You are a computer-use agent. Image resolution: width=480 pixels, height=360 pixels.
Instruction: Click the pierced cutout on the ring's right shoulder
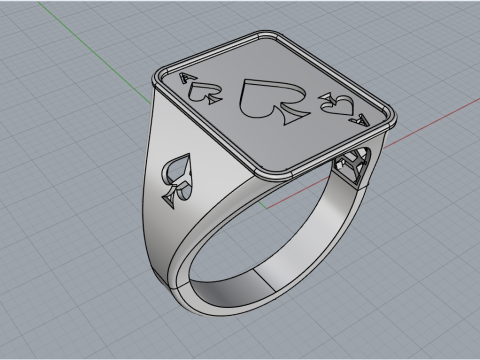[352, 164]
